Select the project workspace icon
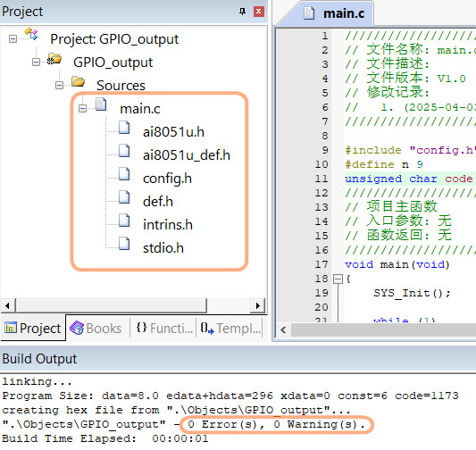Viewport: 476px width, 450px height. [31, 34]
